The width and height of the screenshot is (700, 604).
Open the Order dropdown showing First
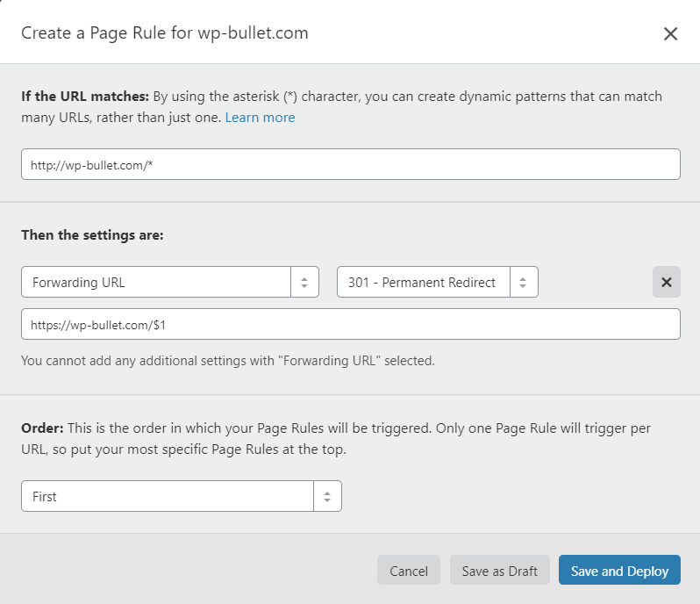tap(182, 496)
